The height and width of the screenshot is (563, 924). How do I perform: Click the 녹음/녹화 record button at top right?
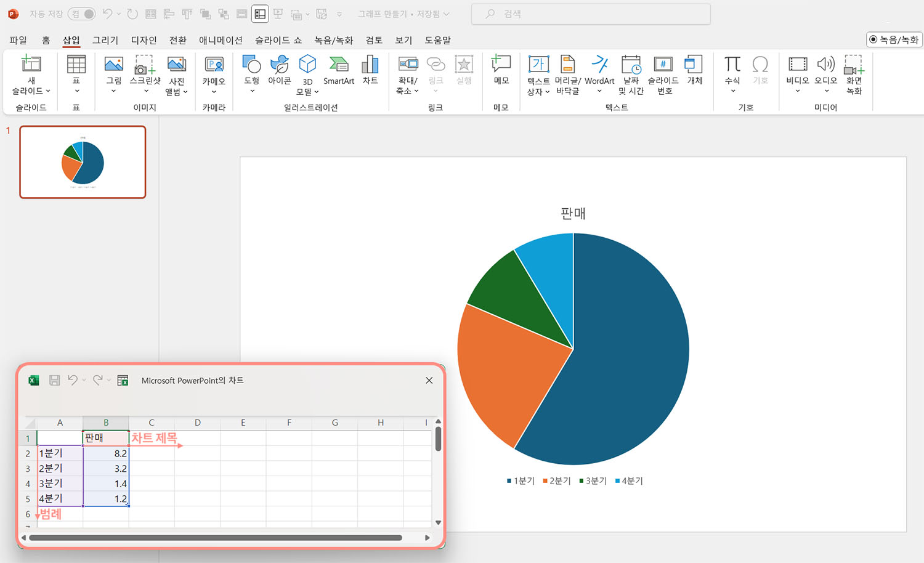(894, 39)
